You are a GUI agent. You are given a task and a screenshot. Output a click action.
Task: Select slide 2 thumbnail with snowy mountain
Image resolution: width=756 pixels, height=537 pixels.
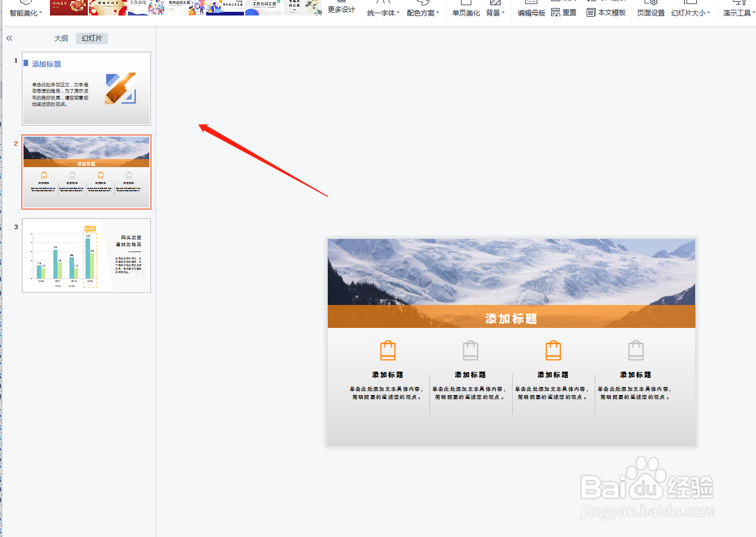[86, 172]
